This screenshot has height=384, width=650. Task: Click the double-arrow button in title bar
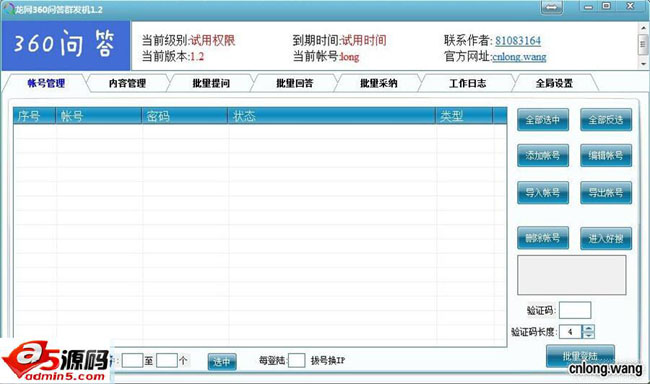click(551, 7)
